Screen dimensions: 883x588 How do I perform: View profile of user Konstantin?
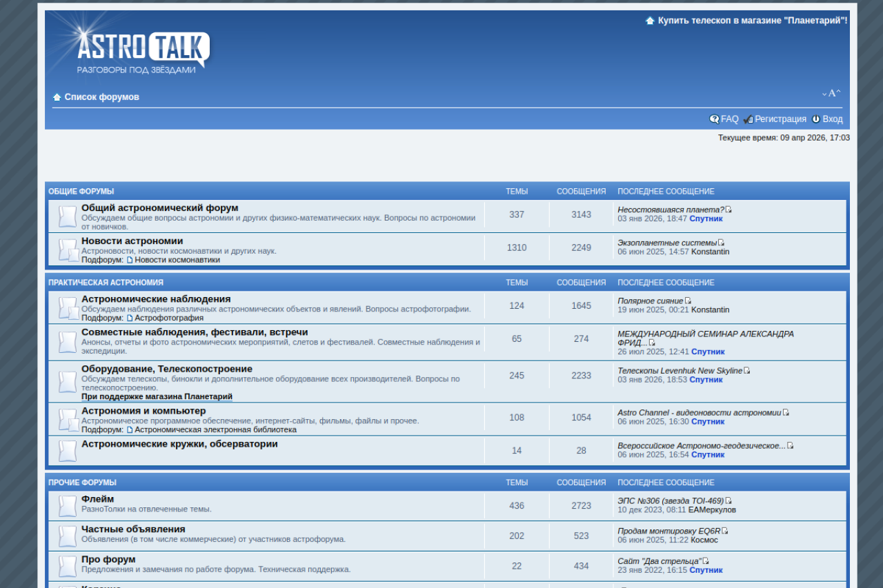[710, 252]
